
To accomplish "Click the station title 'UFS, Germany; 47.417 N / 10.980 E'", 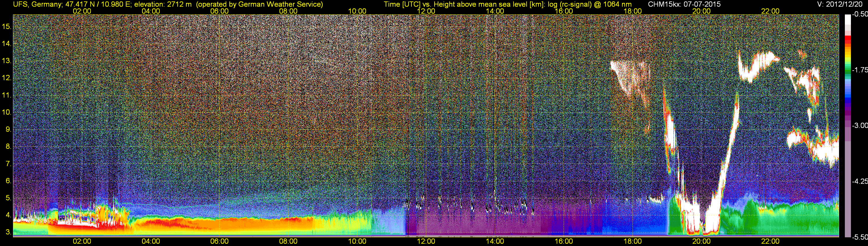I will 72,4.
